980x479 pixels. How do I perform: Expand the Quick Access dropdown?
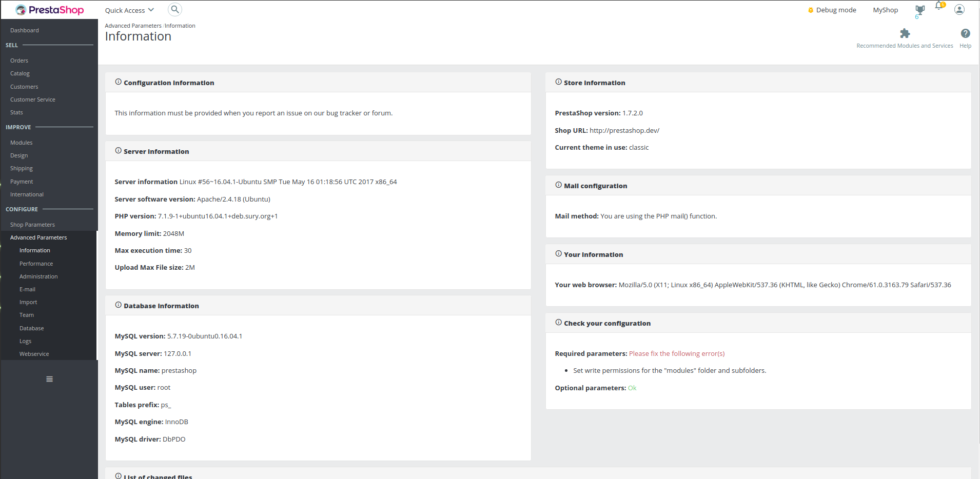point(129,10)
